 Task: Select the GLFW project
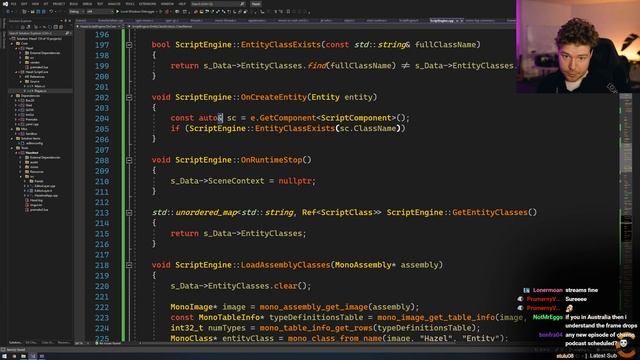pyautogui.click(x=29, y=110)
